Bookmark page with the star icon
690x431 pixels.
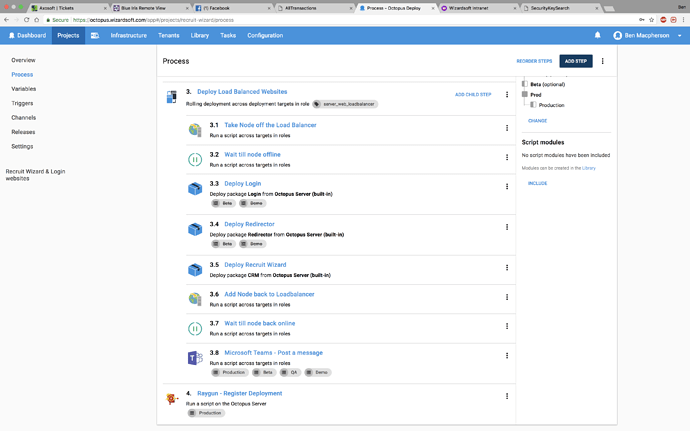[651, 20]
